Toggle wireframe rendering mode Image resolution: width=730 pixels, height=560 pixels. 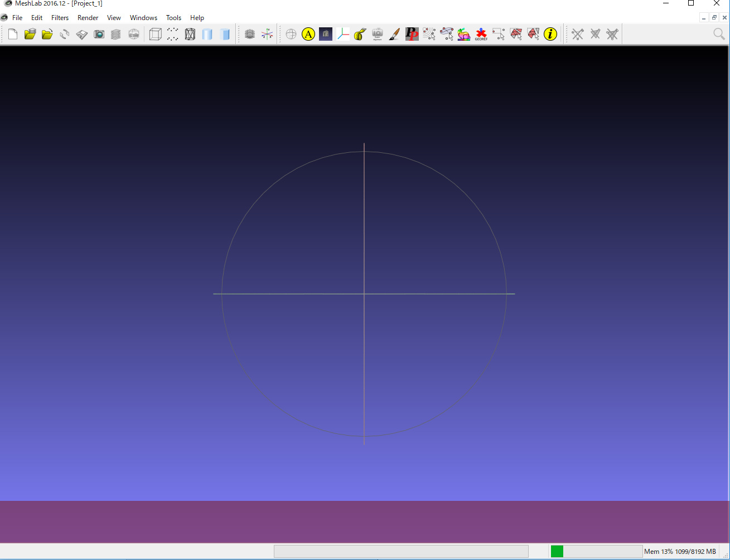click(x=190, y=35)
